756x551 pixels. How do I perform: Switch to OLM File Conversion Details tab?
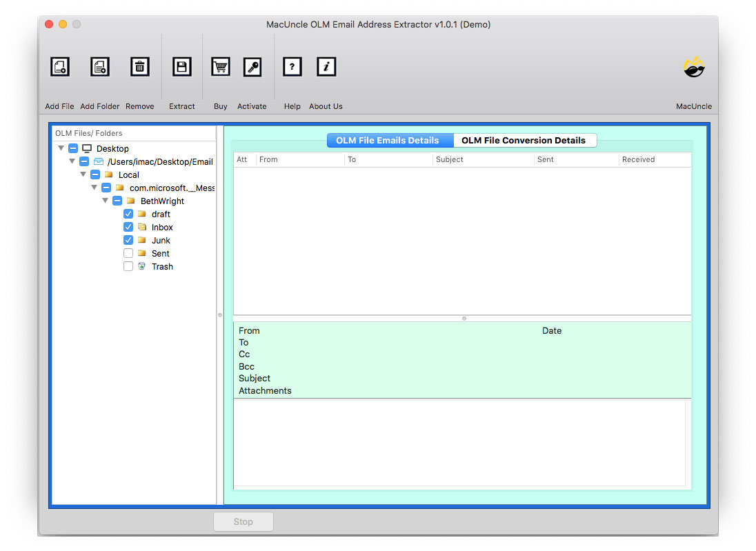click(525, 140)
